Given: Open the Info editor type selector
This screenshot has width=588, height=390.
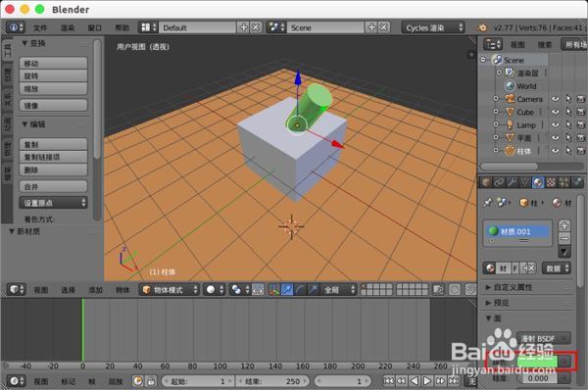Looking at the screenshot, I should (x=15, y=27).
